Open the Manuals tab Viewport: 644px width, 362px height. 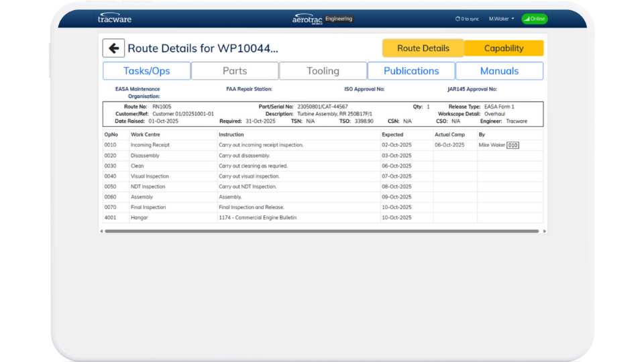(499, 71)
